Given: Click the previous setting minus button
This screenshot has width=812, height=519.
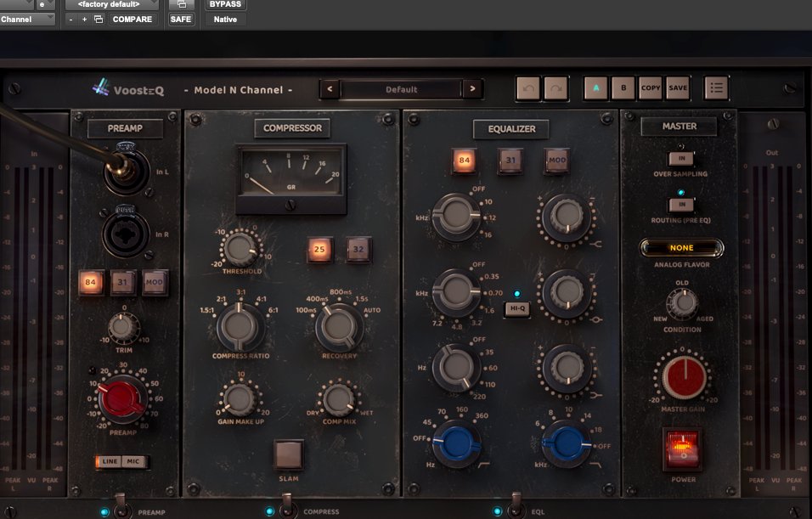Looking at the screenshot, I should 71,20.
